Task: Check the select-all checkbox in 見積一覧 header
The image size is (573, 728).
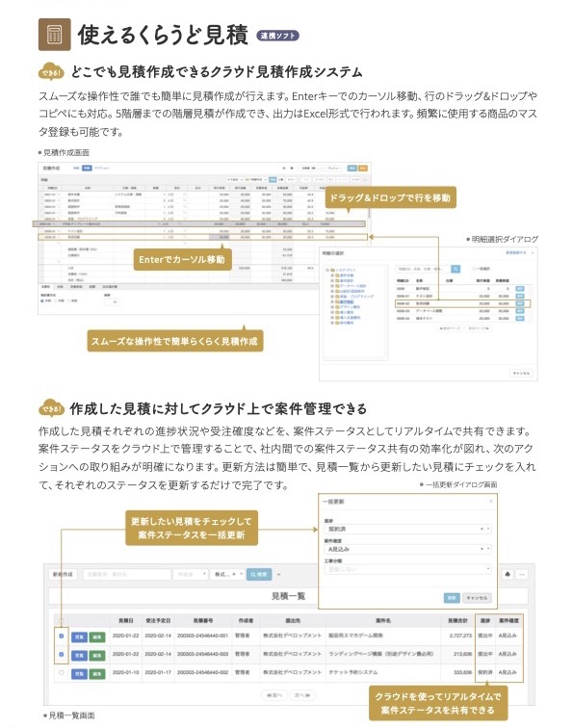Action: point(61,621)
